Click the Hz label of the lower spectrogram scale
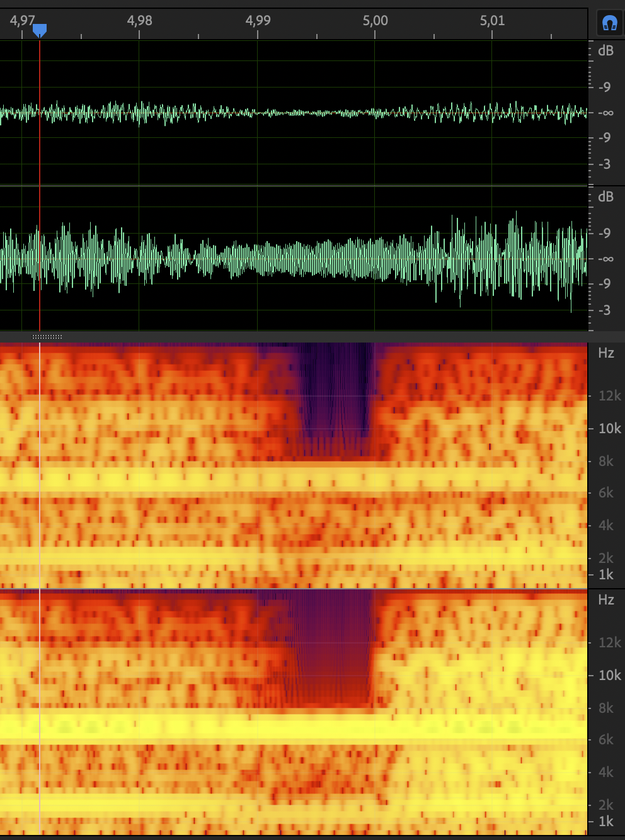This screenshot has width=625, height=840. point(606,600)
